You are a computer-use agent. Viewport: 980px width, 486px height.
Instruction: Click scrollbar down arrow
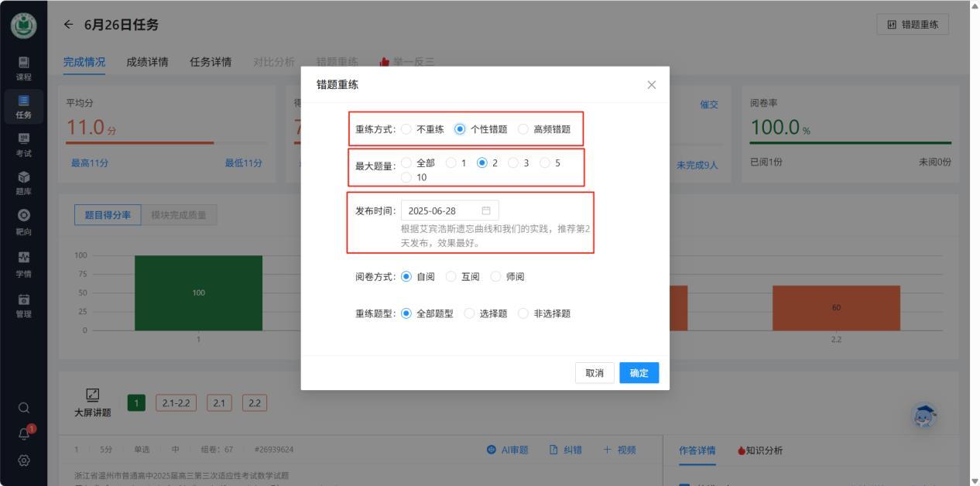(x=974, y=480)
